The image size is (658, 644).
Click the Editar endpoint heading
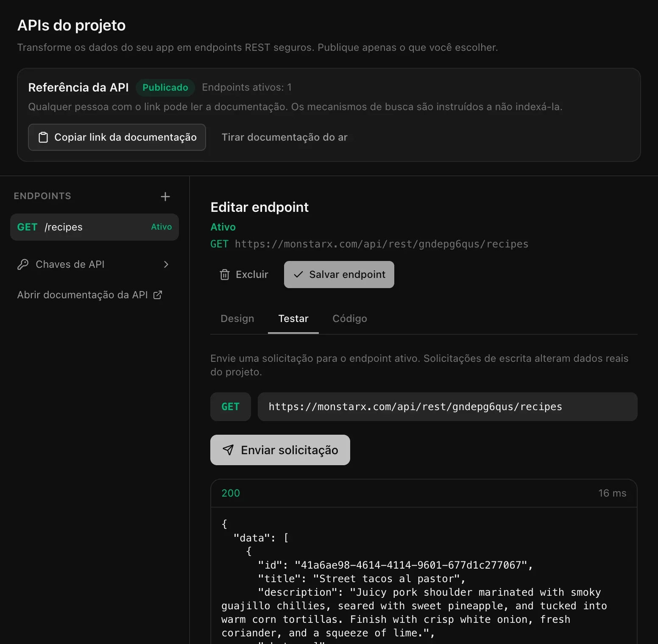(x=259, y=207)
